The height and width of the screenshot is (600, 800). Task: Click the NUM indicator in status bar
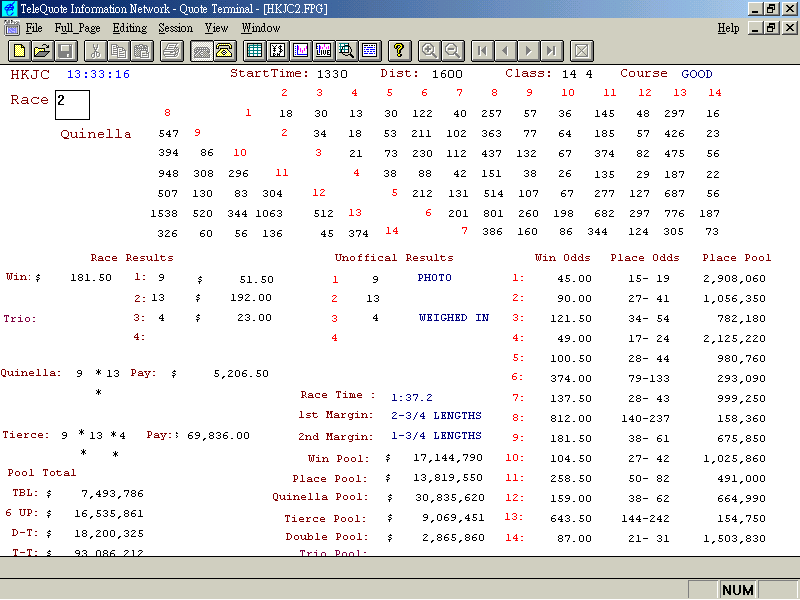(738, 590)
